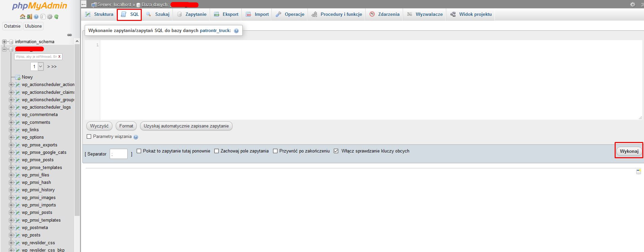644x252 pixels.
Task: Click Uzyskaj automatycznie zapisane zapytanie
Action: tap(186, 126)
